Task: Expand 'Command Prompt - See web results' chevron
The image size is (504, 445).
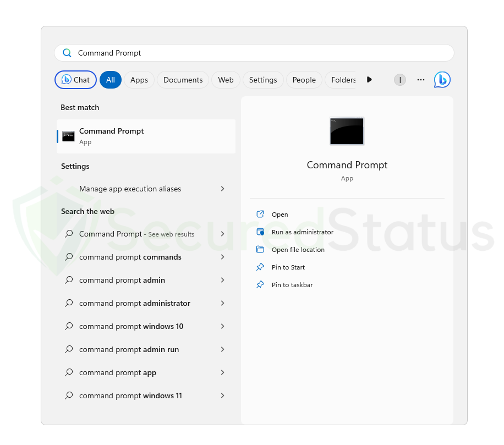Action: 222,234
